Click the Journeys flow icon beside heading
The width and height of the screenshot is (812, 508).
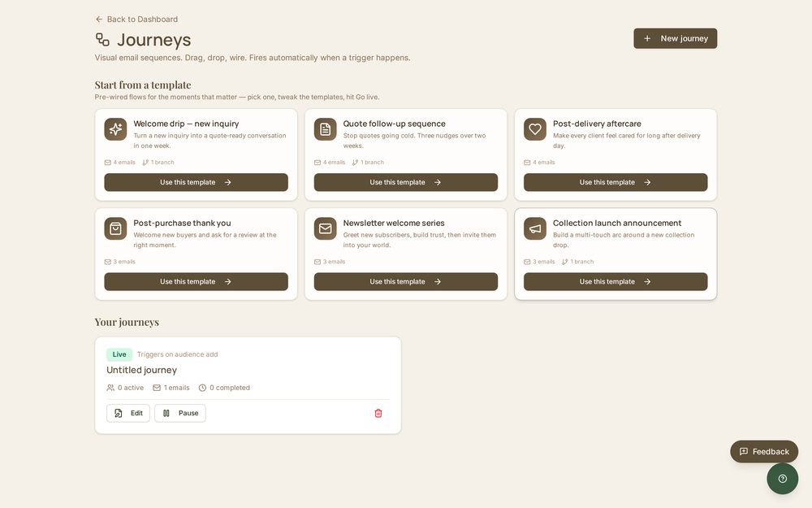(102, 39)
